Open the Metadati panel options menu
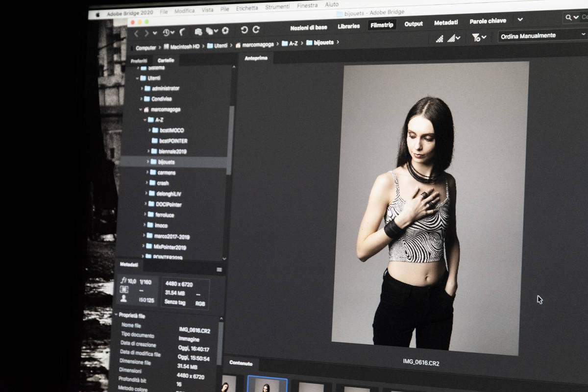The height and width of the screenshot is (392, 588). coord(219,269)
